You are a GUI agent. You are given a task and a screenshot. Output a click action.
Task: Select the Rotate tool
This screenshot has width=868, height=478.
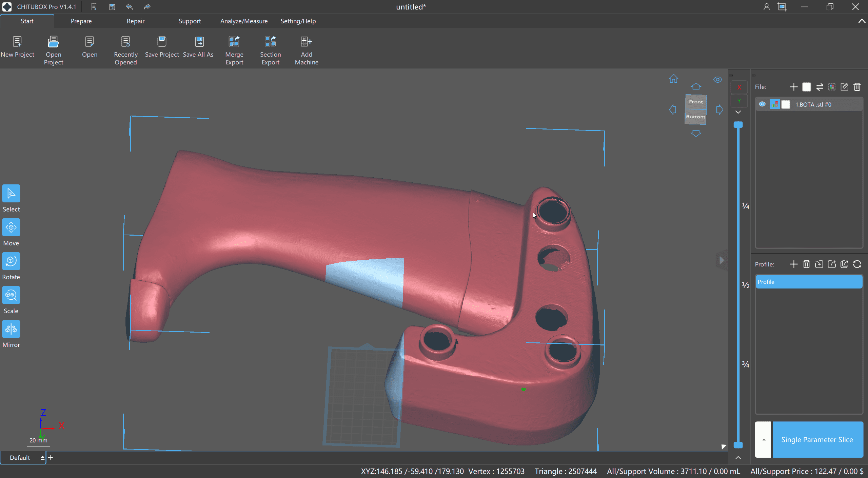[11, 261]
